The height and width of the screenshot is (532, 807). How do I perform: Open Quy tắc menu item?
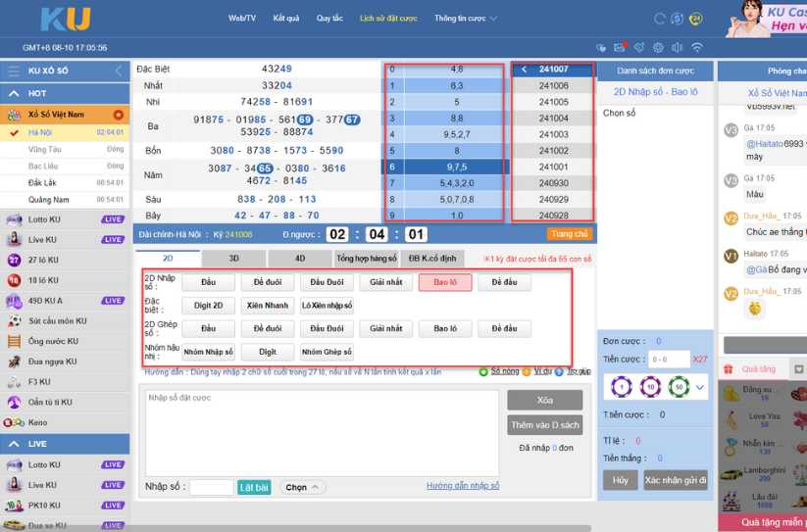(329, 18)
